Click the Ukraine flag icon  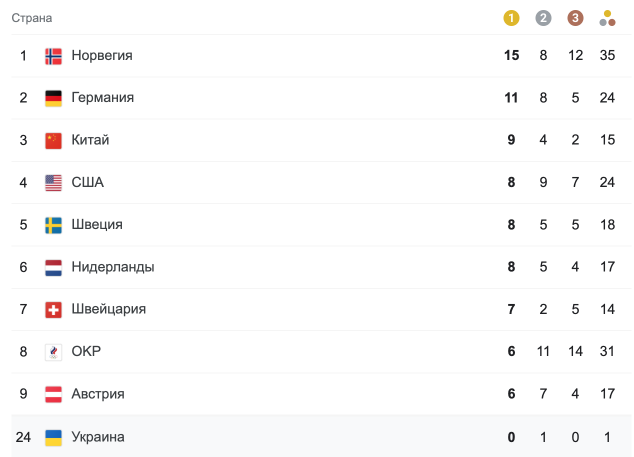[54, 437]
